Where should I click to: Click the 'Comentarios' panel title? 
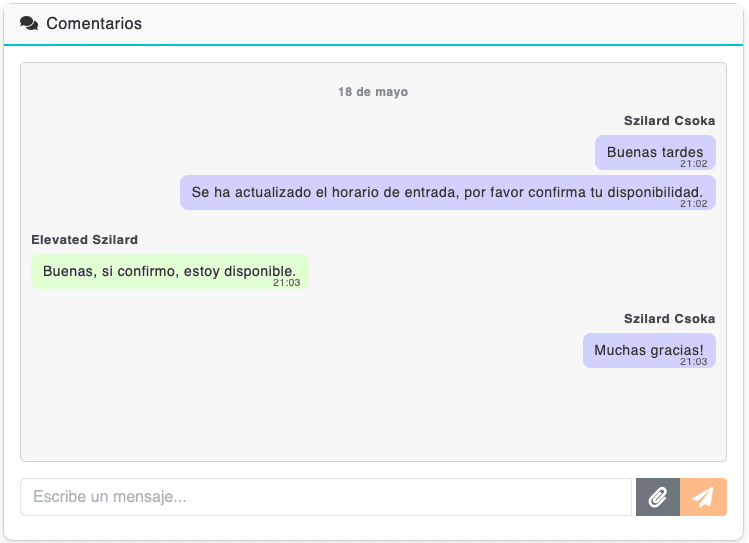pyautogui.click(x=94, y=23)
